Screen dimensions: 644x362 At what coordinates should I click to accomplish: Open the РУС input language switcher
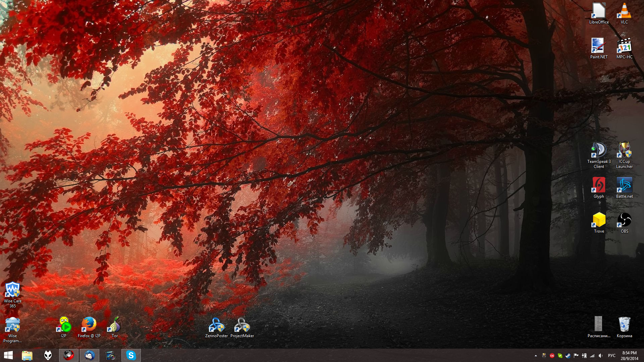[611, 356]
